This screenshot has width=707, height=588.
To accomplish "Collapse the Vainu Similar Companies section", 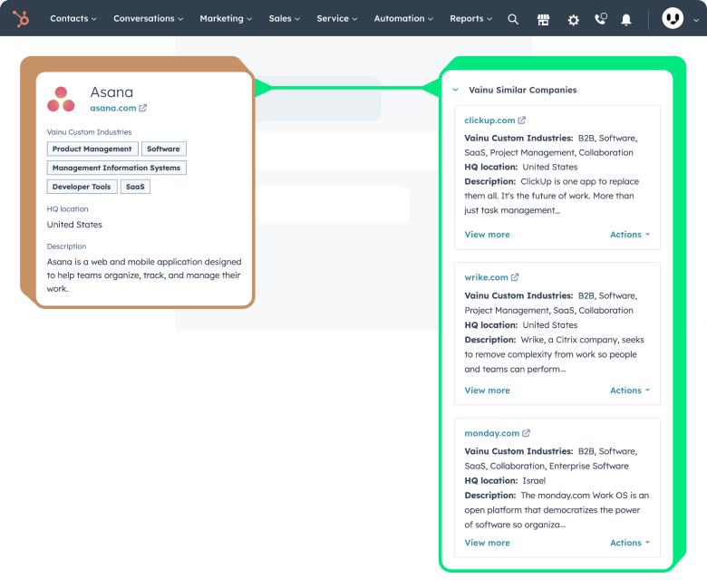I will click(x=456, y=91).
